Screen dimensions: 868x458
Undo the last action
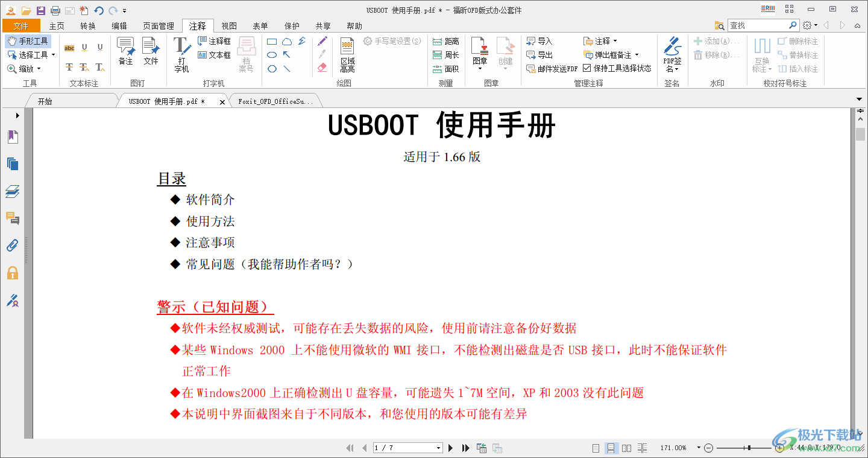point(99,10)
